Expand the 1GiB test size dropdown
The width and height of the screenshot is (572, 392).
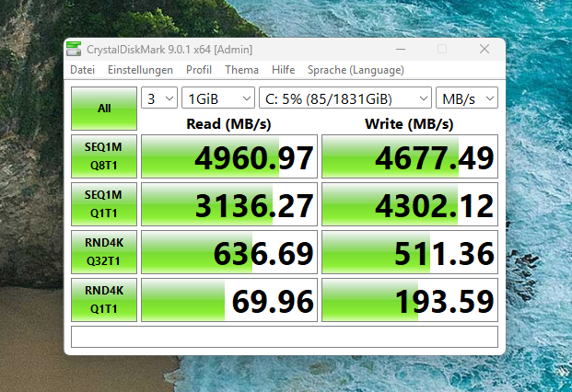click(218, 98)
